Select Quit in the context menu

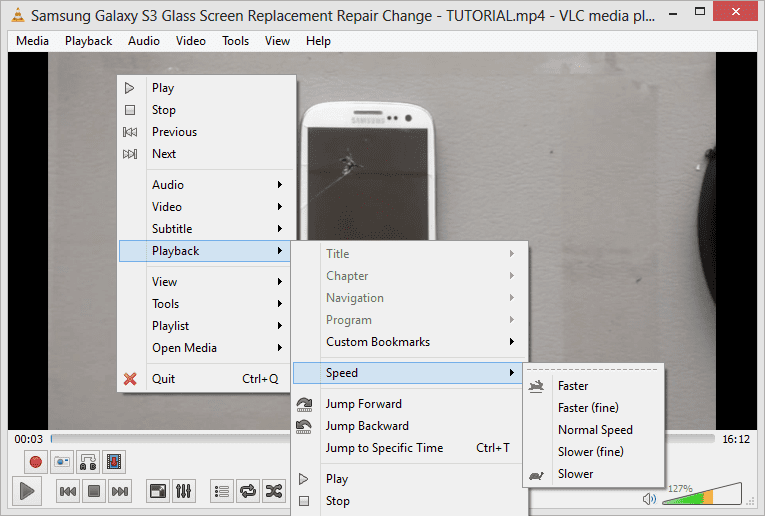207,378
